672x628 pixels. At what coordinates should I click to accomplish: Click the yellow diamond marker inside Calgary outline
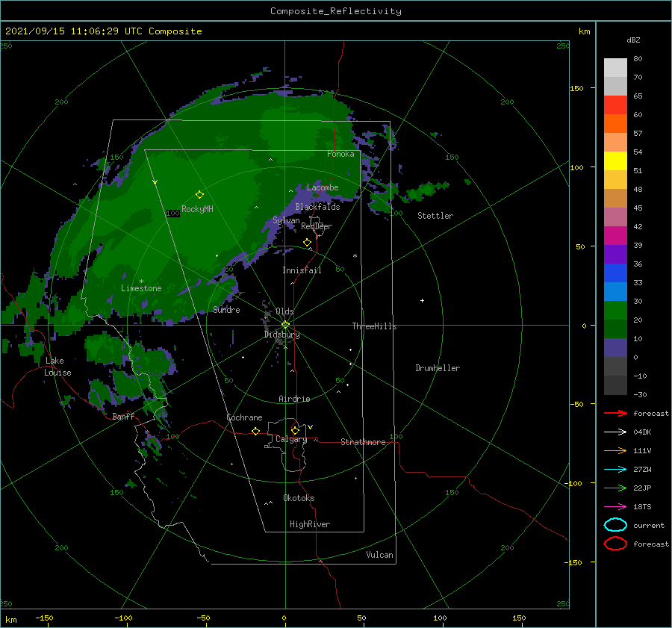click(x=295, y=430)
